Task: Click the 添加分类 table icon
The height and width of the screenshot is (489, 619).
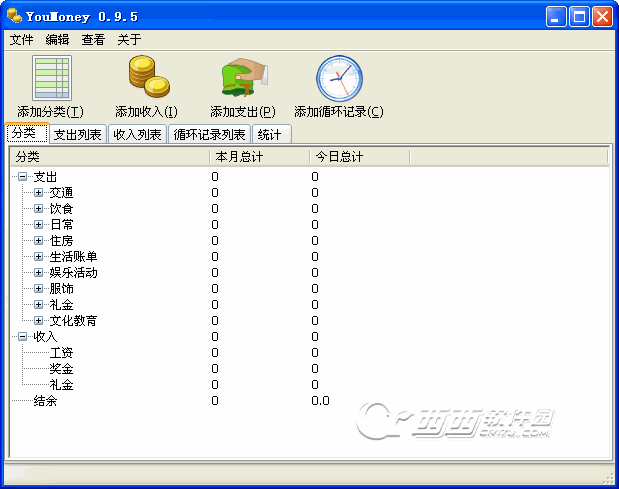Action: pos(52,78)
